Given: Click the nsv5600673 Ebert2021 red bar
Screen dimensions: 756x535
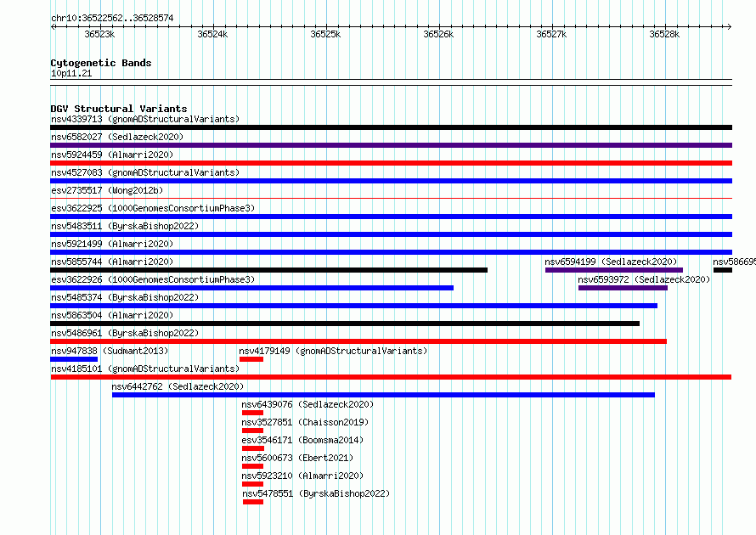Looking at the screenshot, I should tap(252, 466).
